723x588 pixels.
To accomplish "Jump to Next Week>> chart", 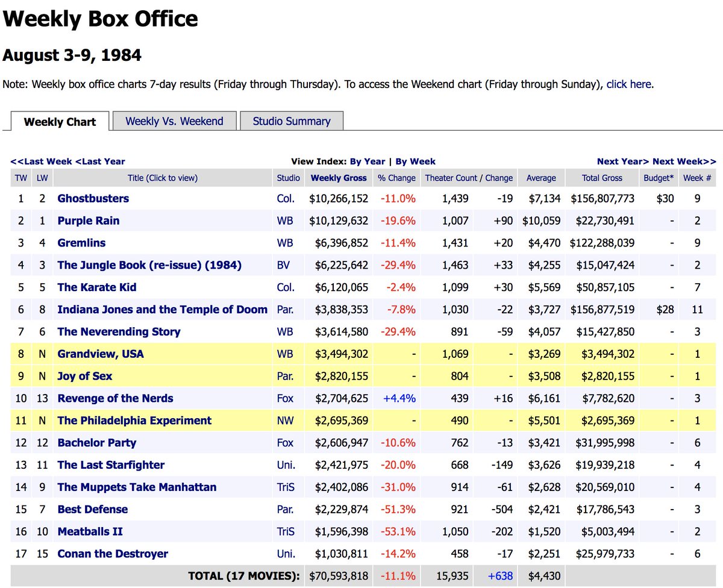I will [684, 161].
